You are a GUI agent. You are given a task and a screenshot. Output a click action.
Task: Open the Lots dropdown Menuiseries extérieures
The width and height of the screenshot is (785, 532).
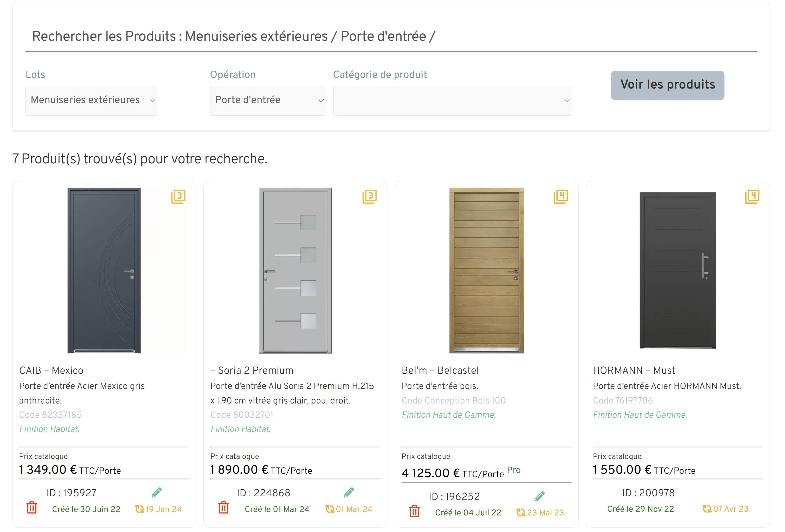[91, 100]
